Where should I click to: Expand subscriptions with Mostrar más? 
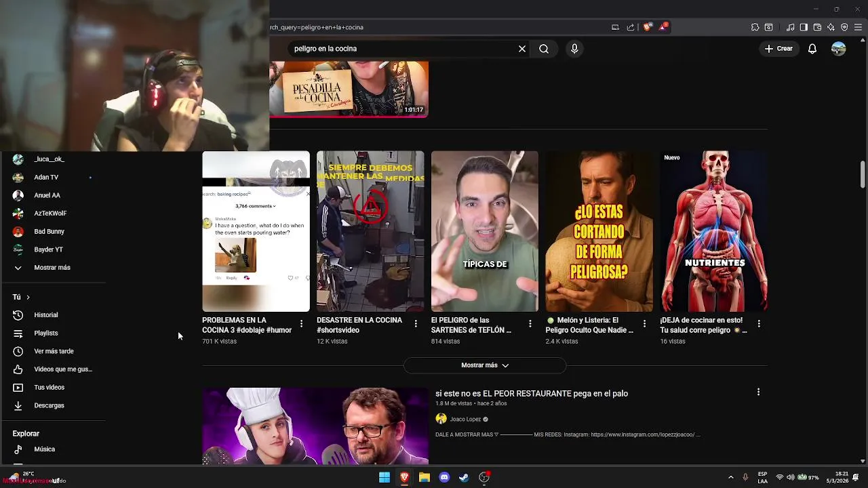[x=53, y=268]
